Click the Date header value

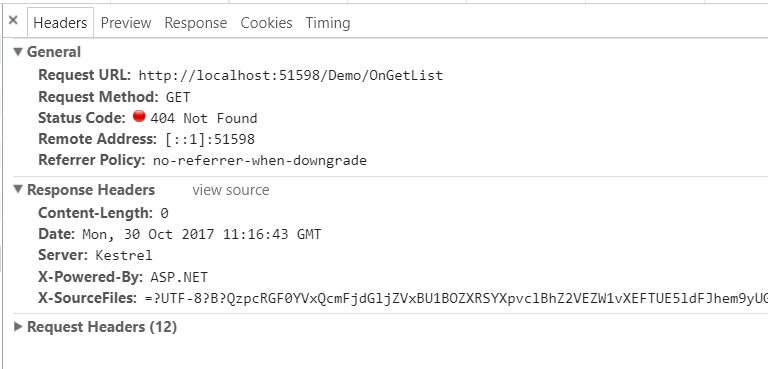(201, 234)
